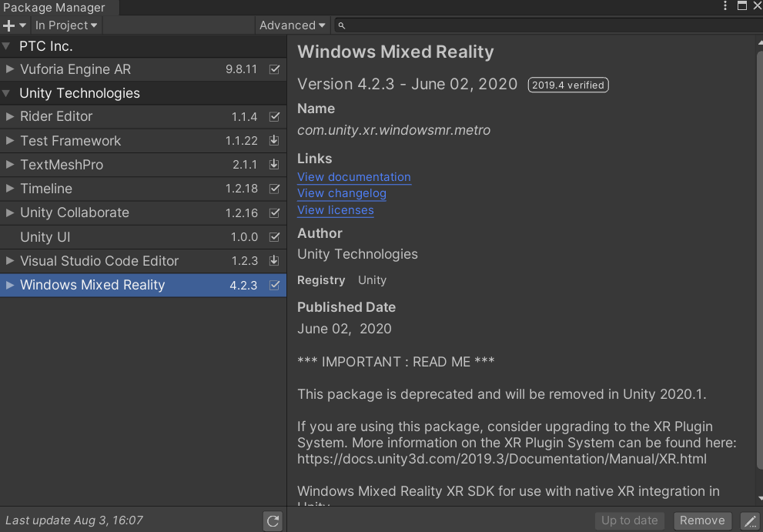Expand Test Framework versions arrow
This screenshot has width=763, height=532.
9,141
